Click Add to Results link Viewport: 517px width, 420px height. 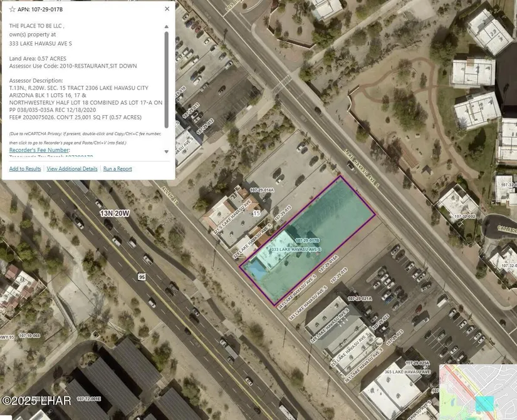click(25, 169)
